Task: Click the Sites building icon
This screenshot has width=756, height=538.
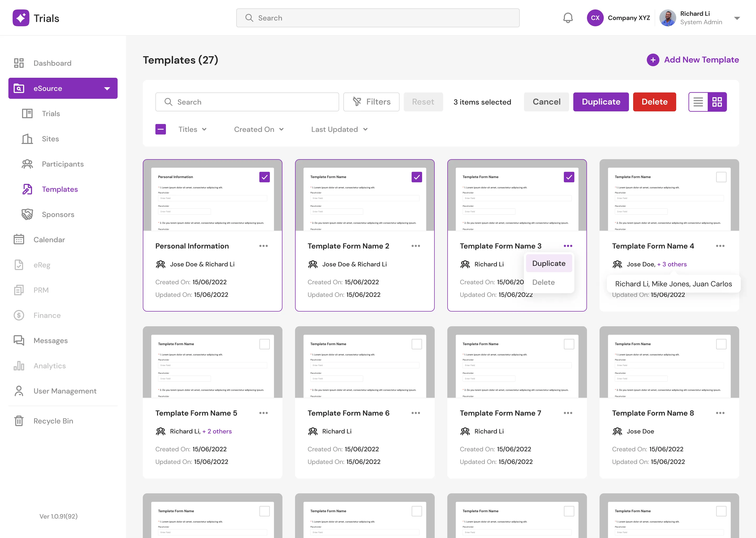Action: (27, 139)
